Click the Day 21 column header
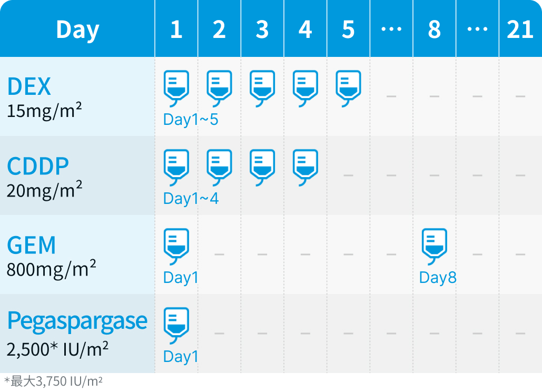The width and height of the screenshot is (542, 392). [x=520, y=28]
